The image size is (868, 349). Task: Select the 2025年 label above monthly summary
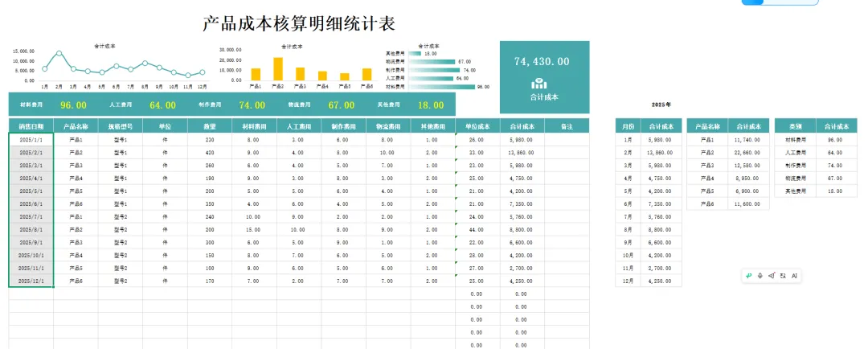[661, 105]
